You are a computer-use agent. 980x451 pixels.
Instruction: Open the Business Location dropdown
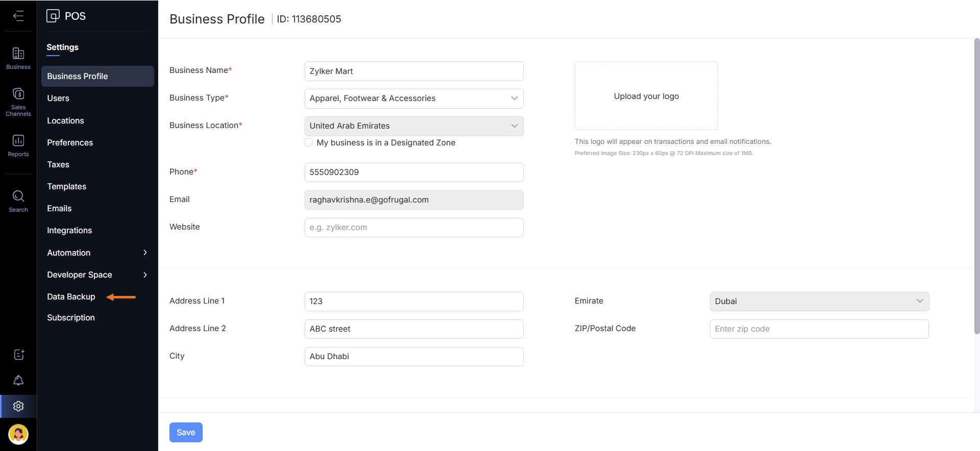[x=413, y=126]
